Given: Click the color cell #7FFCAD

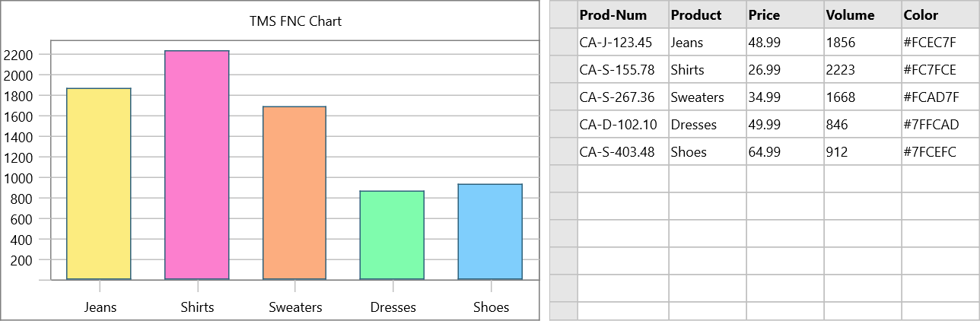Looking at the screenshot, I should point(940,125).
